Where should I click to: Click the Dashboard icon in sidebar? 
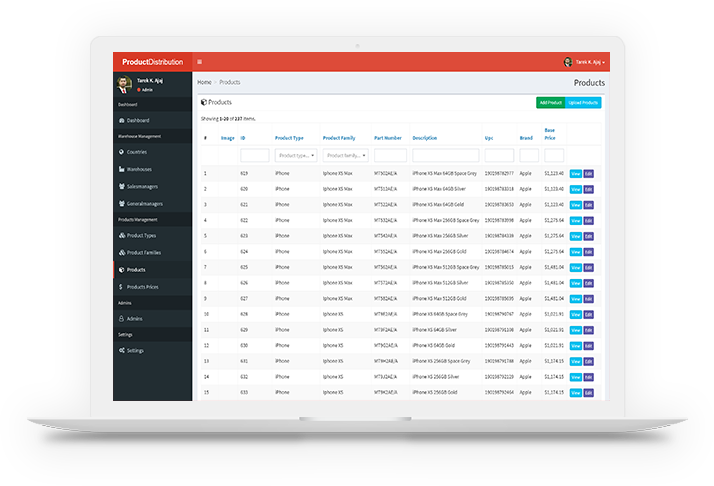tap(120, 120)
